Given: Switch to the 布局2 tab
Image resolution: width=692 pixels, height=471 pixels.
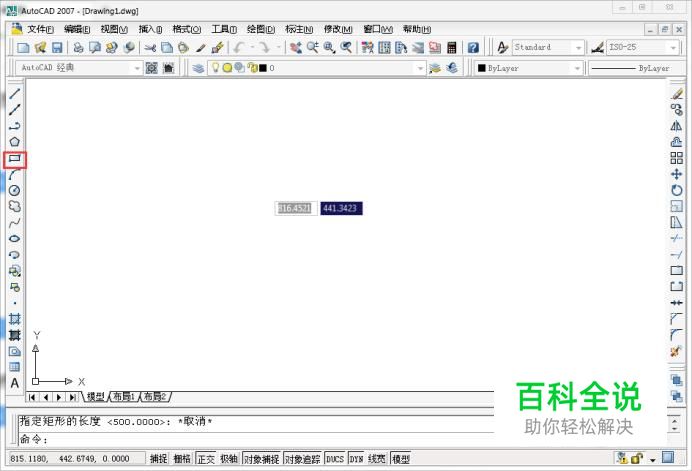Looking at the screenshot, I should (155, 397).
